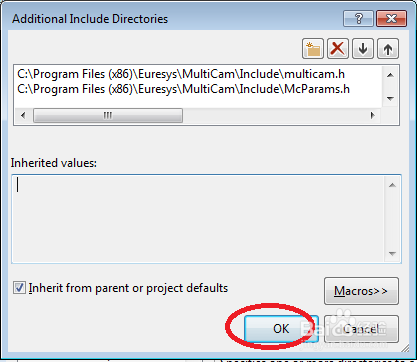Image resolution: width=417 pixels, height=362 pixels.
Task: Move selected line down with arrow icon
Action: point(363,49)
